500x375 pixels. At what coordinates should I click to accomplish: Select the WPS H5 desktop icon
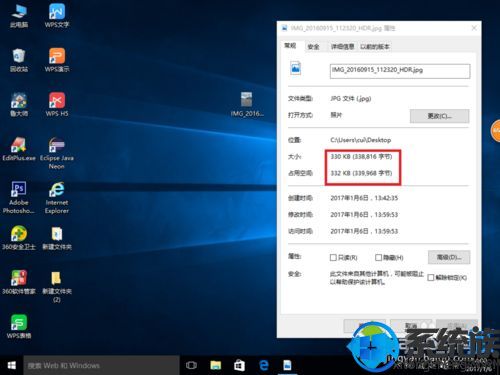point(57,105)
